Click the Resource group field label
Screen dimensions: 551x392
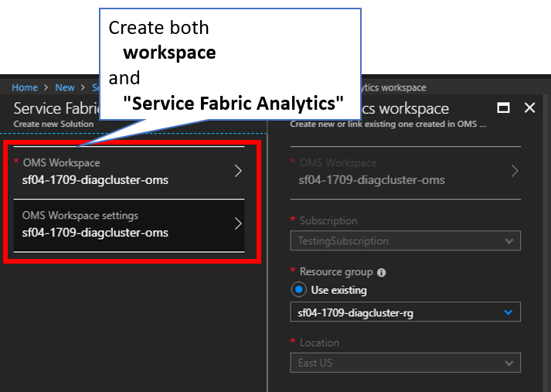coord(336,271)
